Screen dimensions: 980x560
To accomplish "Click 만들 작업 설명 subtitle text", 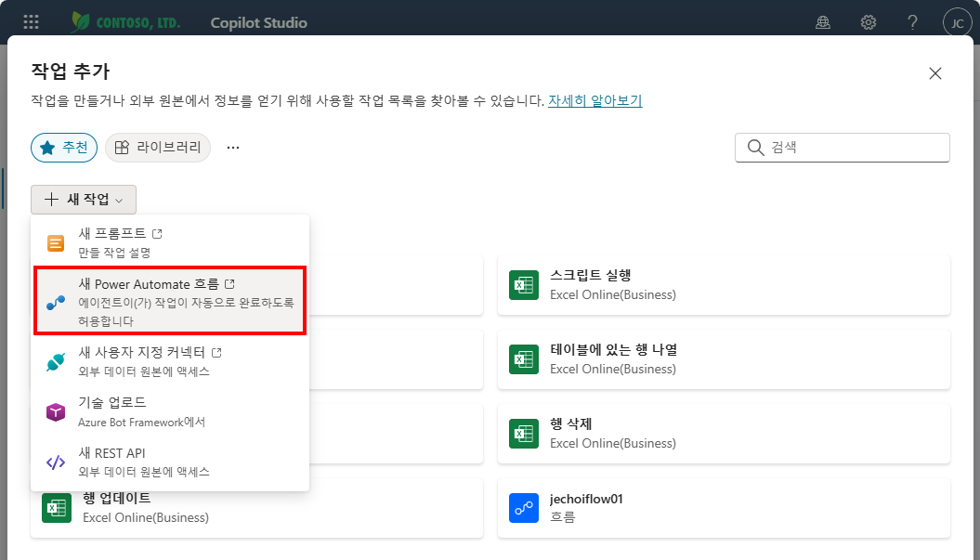I will click(x=114, y=253).
